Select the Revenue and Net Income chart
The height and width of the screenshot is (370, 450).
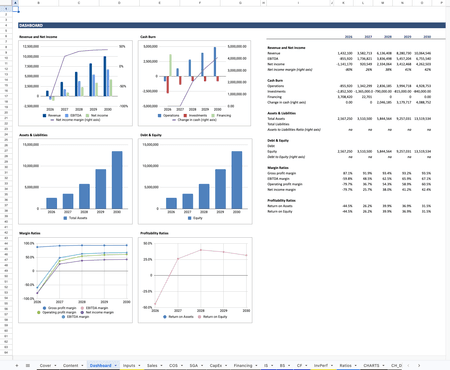(75, 83)
